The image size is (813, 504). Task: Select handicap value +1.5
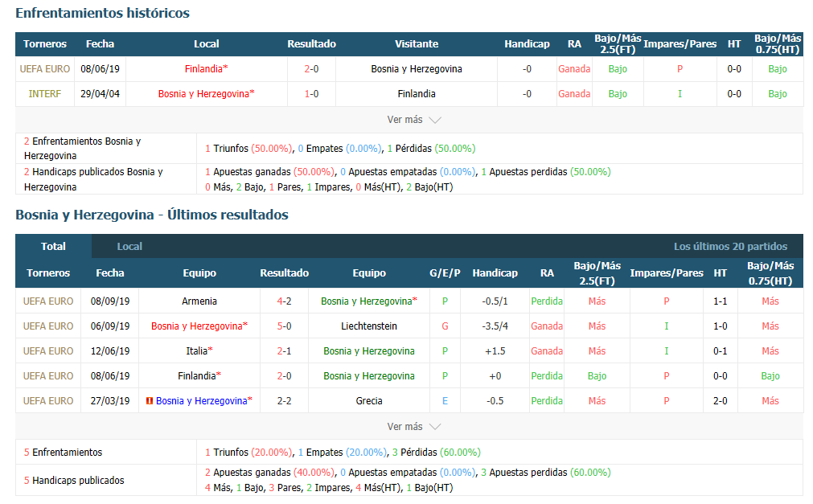(495, 351)
